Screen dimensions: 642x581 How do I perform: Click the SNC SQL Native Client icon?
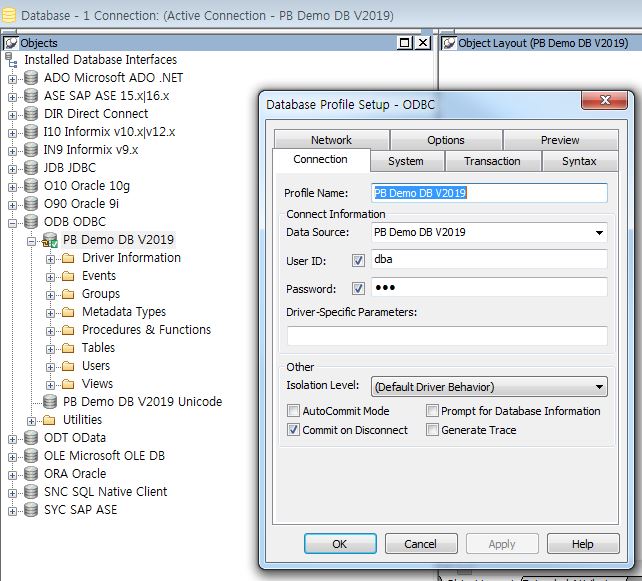coord(31,492)
